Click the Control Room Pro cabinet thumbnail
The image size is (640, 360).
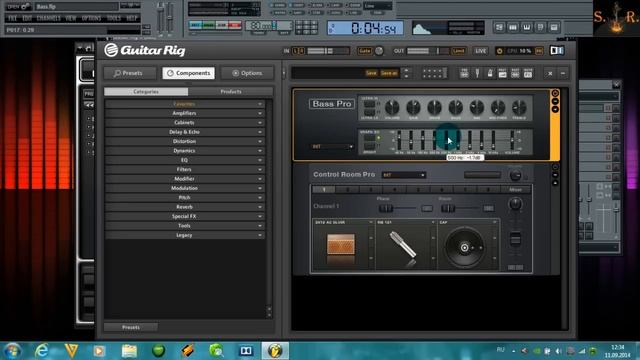coord(341,245)
